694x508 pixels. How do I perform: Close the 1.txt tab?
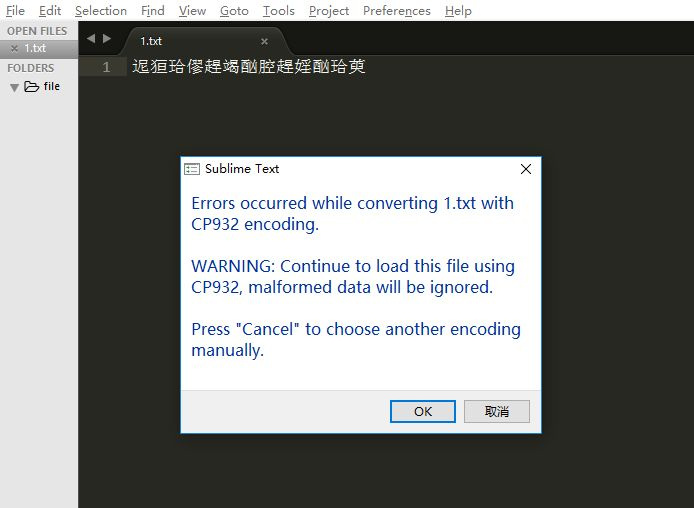tap(264, 42)
